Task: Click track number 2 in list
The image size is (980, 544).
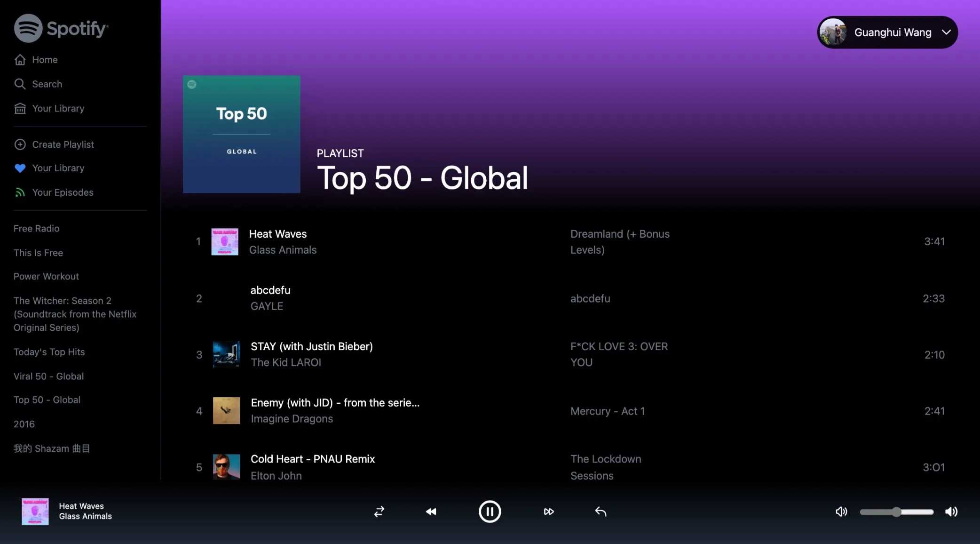Action: 199,299
